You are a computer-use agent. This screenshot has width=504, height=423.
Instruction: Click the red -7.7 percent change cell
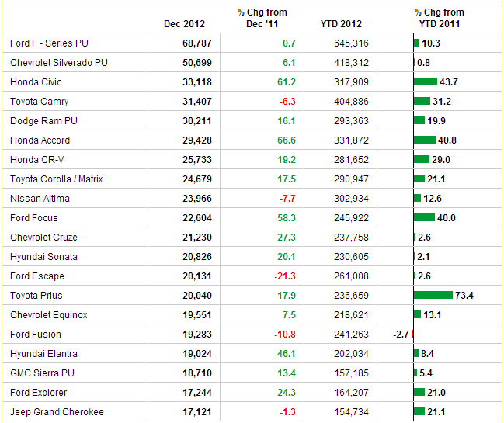[x=287, y=199]
